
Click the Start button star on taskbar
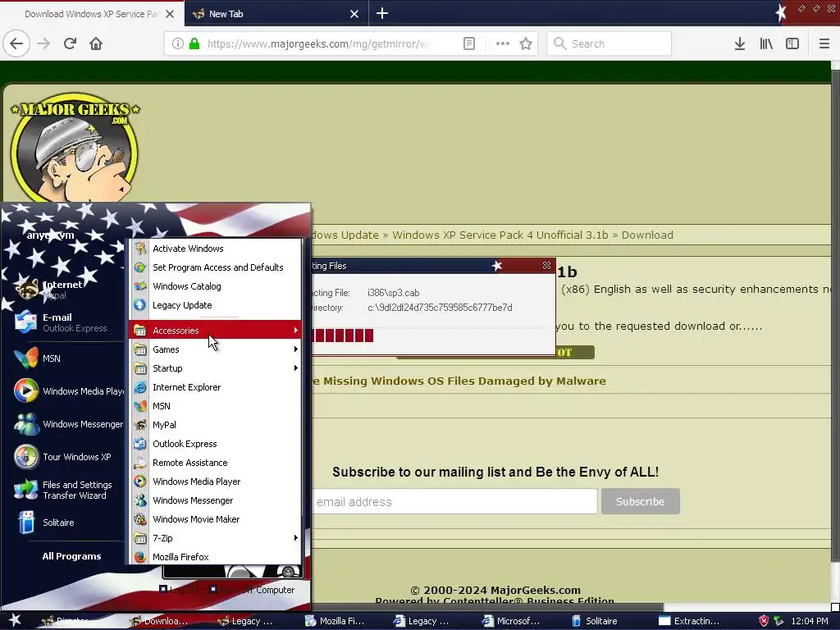click(x=15, y=621)
